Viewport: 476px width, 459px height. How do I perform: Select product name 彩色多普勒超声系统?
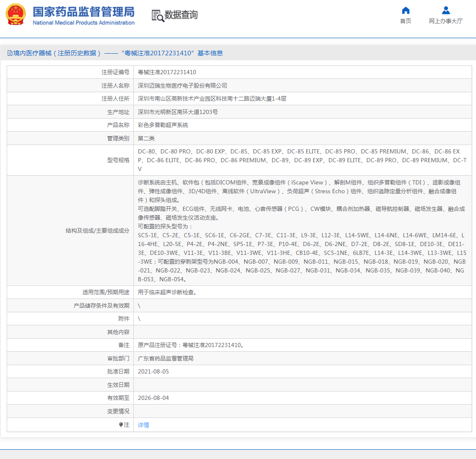(163, 125)
